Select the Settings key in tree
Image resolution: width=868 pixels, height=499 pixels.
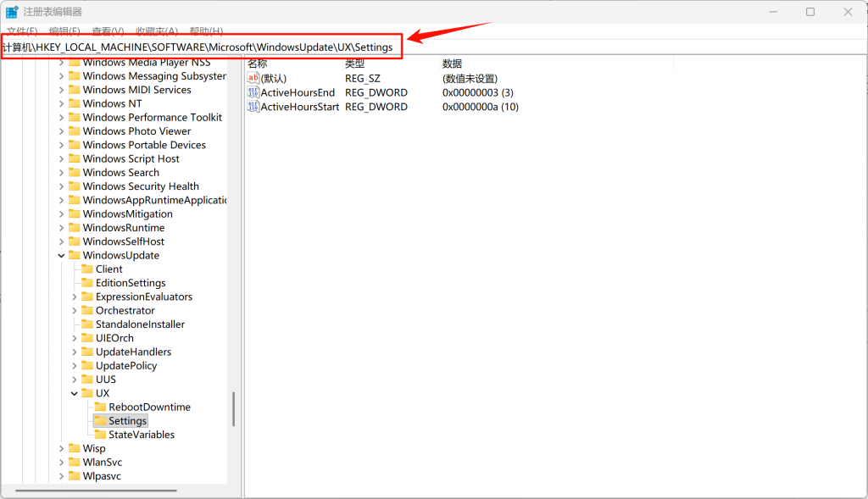pos(127,421)
